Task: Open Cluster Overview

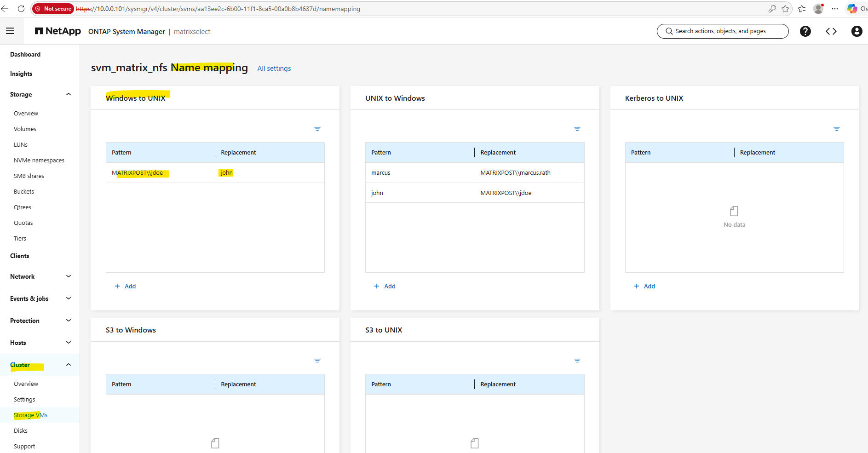Action: point(26,384)
